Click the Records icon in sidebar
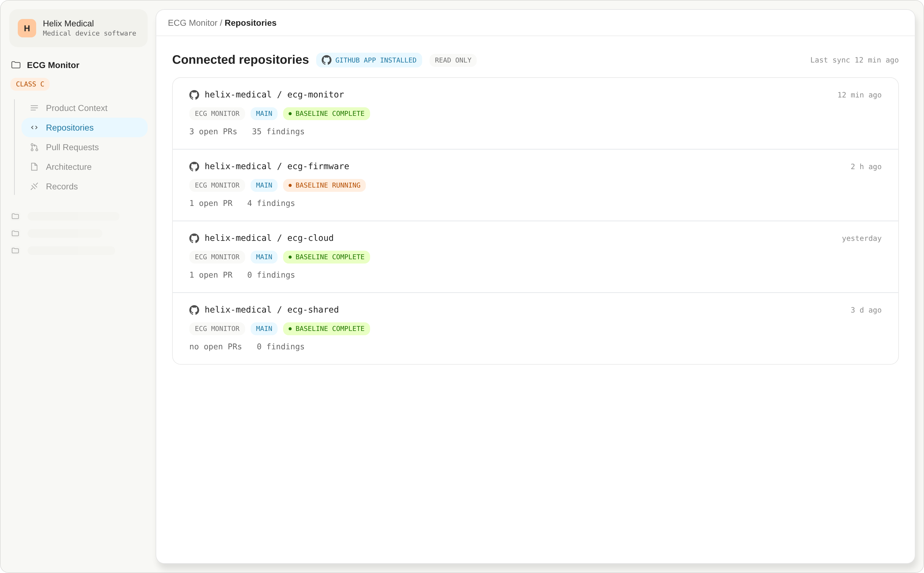924x573 pixels. pos(35,186)
